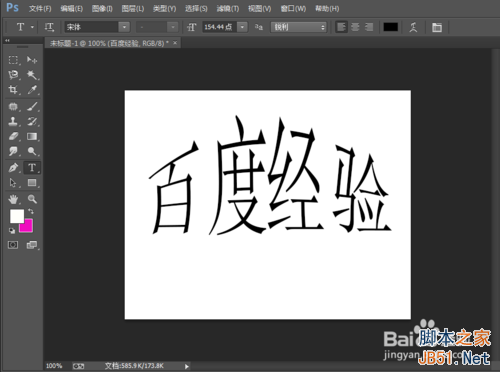
Task: Open the Create Warped Text dialog
Action: pyautogui.click(x=414, y=27)
